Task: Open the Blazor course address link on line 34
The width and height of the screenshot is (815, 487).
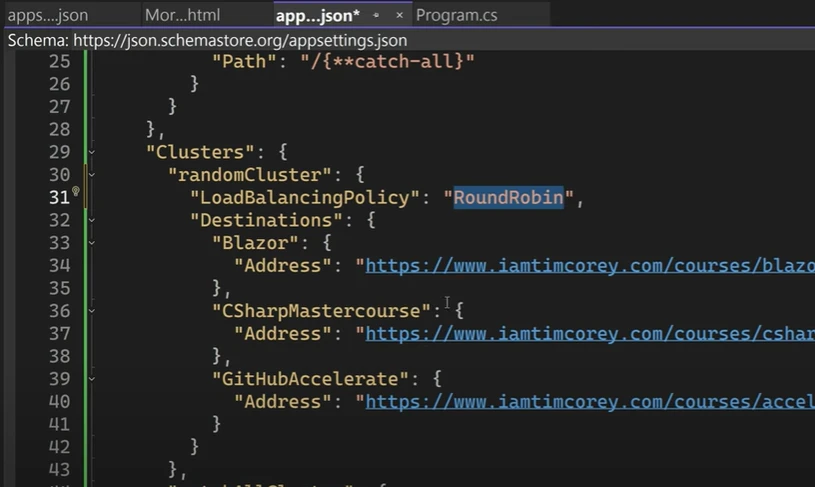Action: pos(590,266)
